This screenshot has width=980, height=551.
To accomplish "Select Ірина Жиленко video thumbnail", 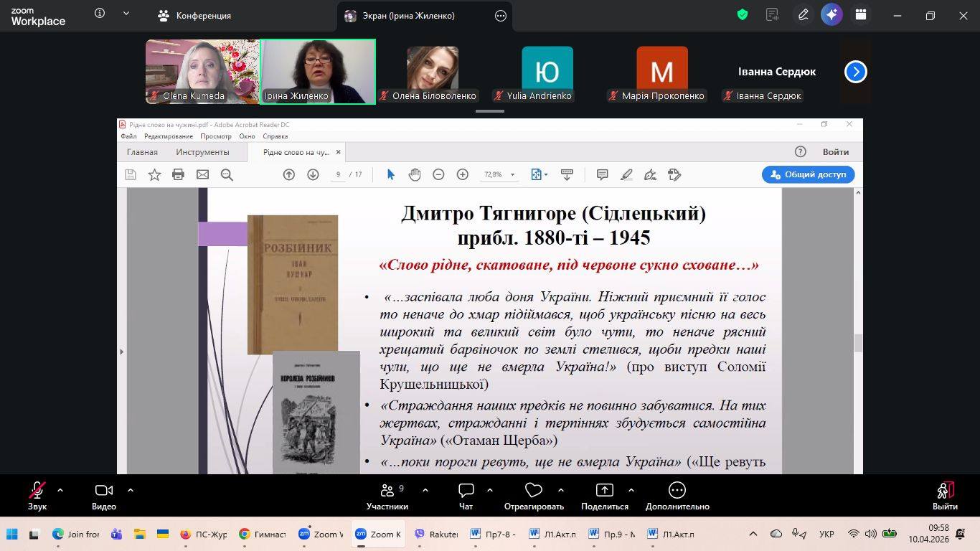I will 318,71.
